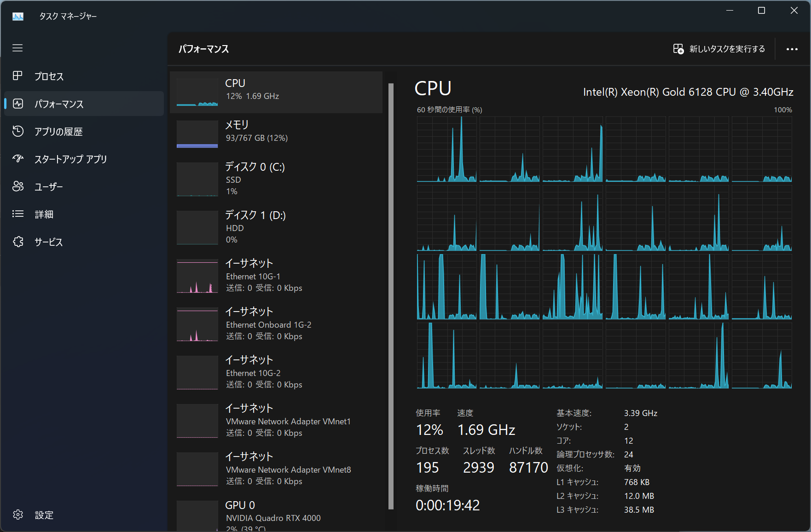Select the Memory 93/767 GB entry
The height and width of the screenshot is (532, 811).
pyautogui.click(x=276, y=134)
